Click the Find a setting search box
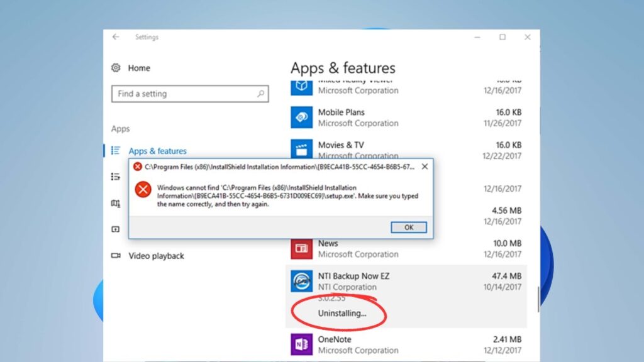644x362 pixels. 189,93
